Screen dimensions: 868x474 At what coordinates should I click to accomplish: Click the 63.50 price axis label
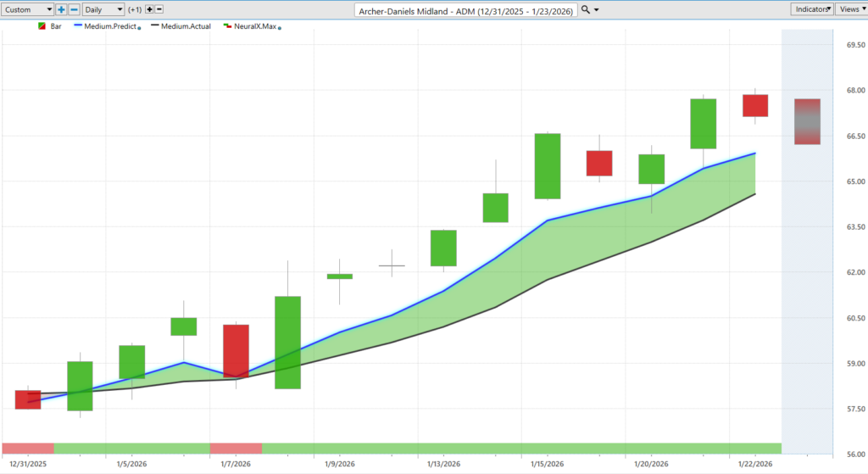pyautogui.click(x=855, y=227)
